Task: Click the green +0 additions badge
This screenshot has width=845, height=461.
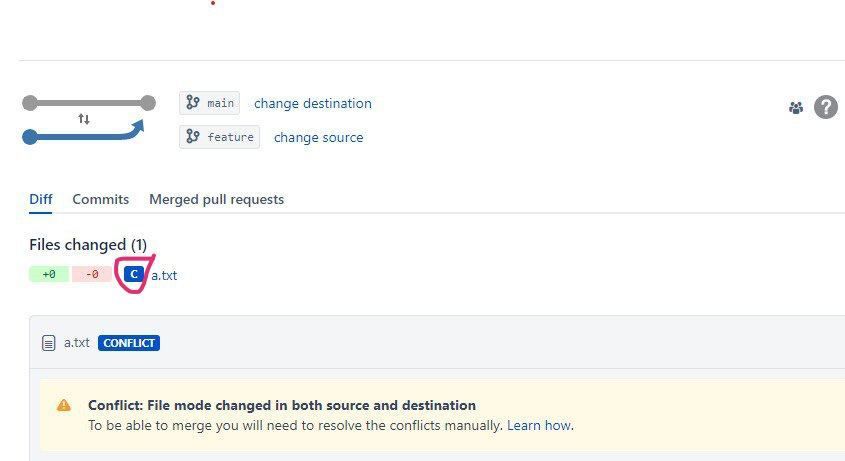Action: click(x=49, y=274)
